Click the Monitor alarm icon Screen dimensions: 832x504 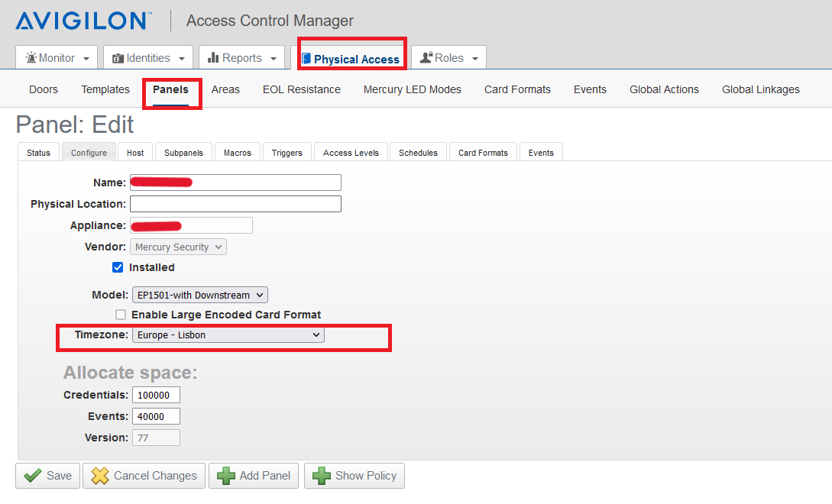tap(31, 58)
